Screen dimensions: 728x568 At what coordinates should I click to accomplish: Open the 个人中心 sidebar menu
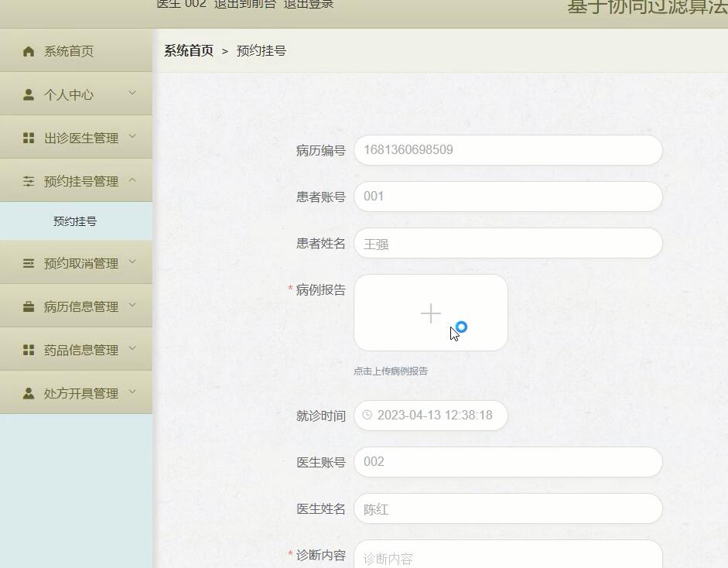76,94
